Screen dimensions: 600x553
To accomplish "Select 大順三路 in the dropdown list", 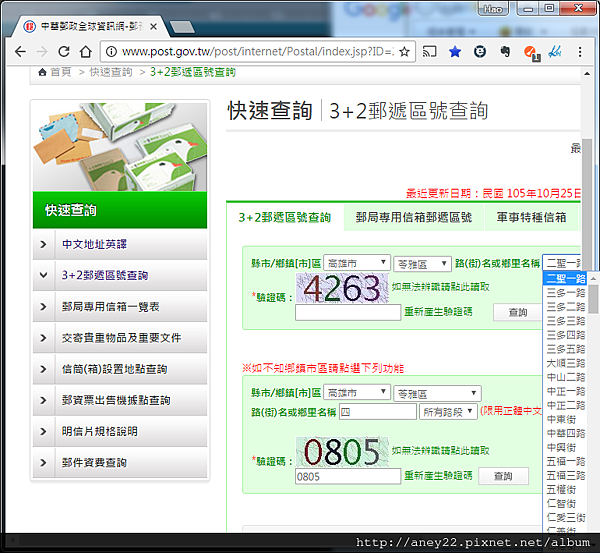I will pyautogui.click(x=565, y=363).
